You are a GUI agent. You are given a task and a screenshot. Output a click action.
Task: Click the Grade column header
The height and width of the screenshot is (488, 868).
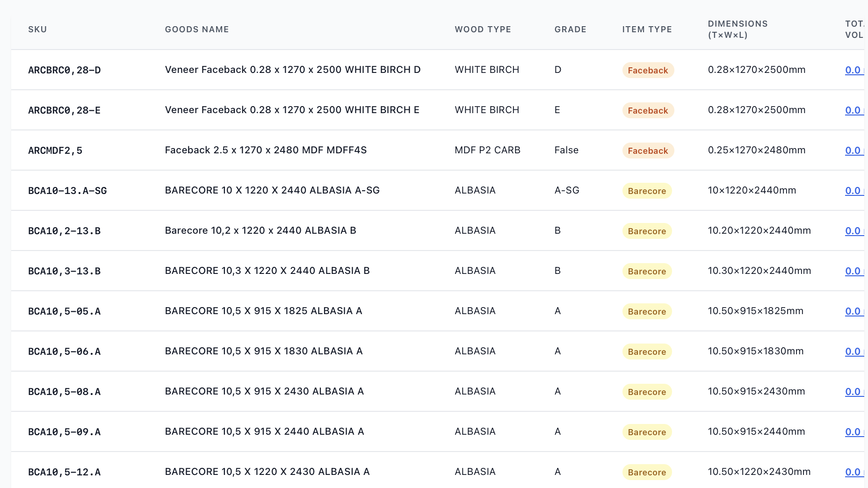click(570, 29)
